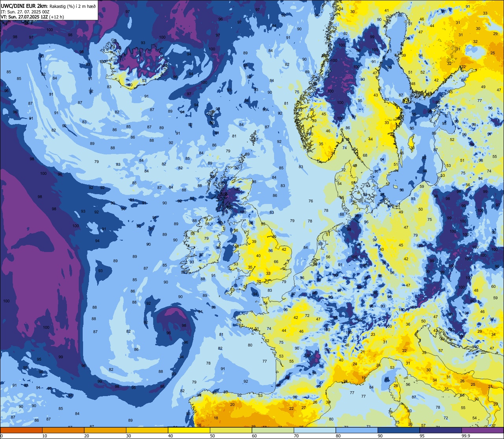Image resolution: width=504 pixels, height=439 pixels.
Task: Click the 'UWC/DINI EUR 2km' title text
Action: coord(24,6)
